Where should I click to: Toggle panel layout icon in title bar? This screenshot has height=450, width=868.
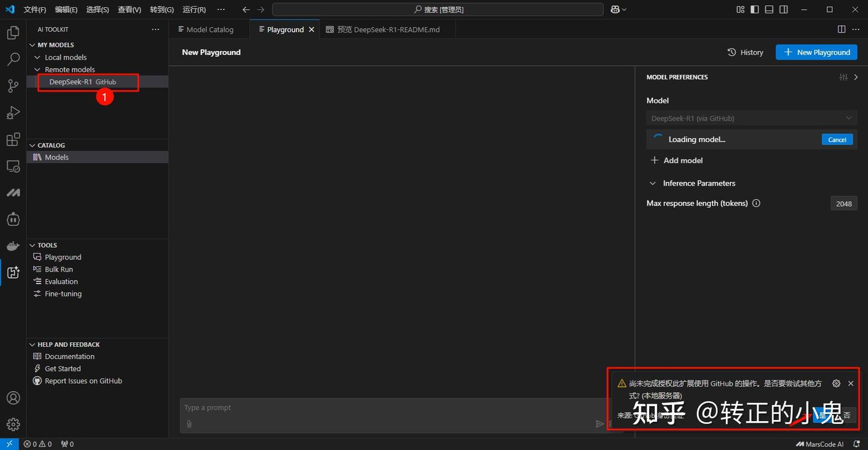(769, 10)
